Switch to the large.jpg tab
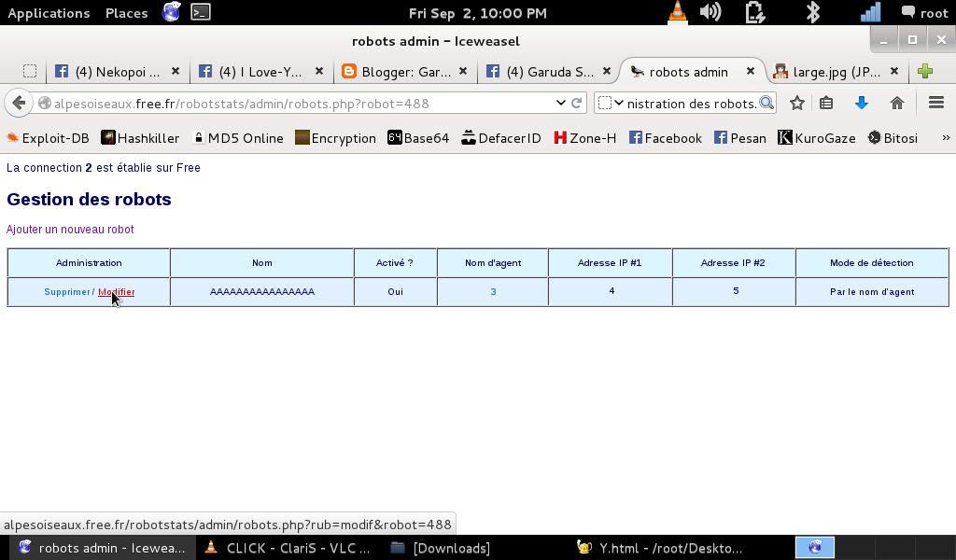 click(831, 70)
